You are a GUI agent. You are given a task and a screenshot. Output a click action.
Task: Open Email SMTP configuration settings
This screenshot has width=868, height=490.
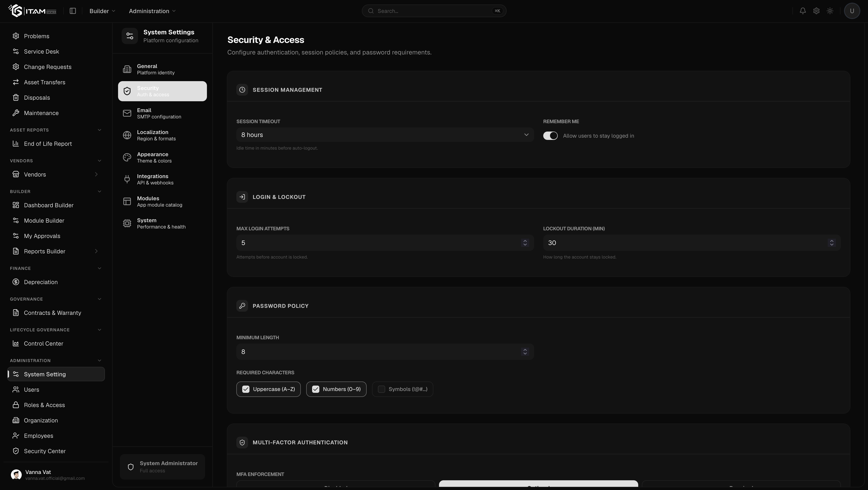[162, 113]
